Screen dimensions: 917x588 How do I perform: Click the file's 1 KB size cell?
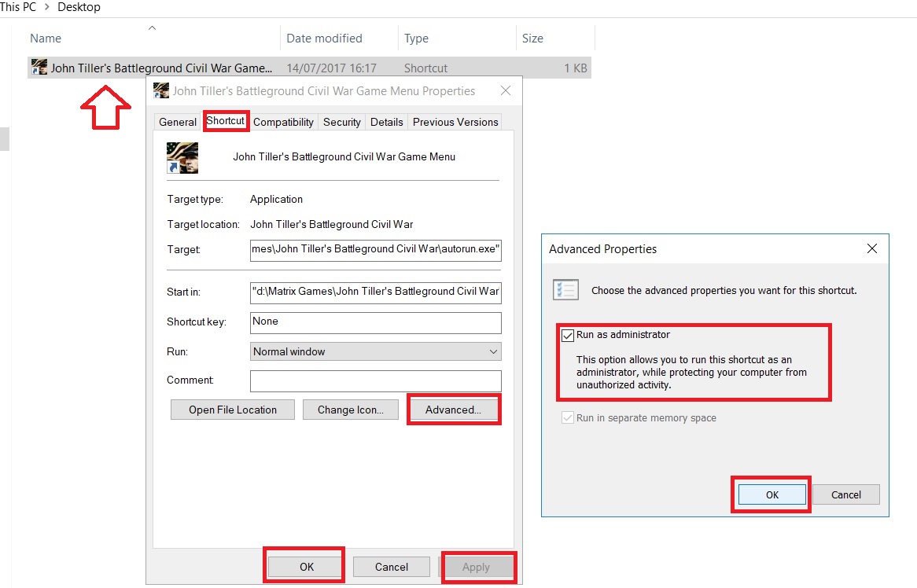tap(576, 68)
